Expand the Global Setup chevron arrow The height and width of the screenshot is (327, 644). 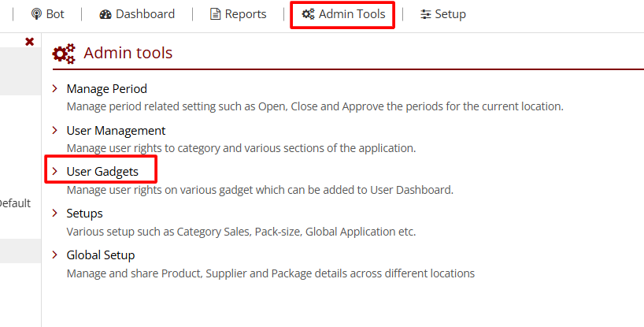55,255
